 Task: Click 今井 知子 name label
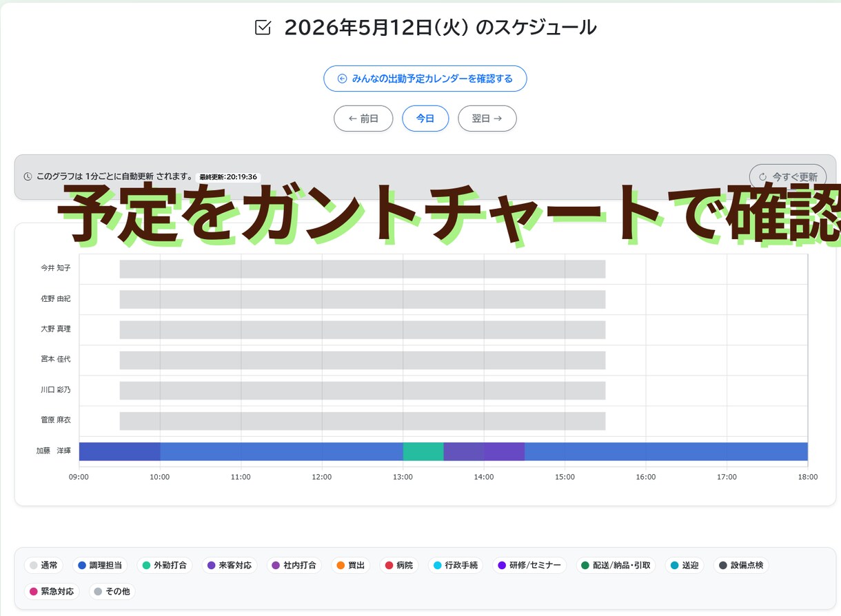(55, 268)
